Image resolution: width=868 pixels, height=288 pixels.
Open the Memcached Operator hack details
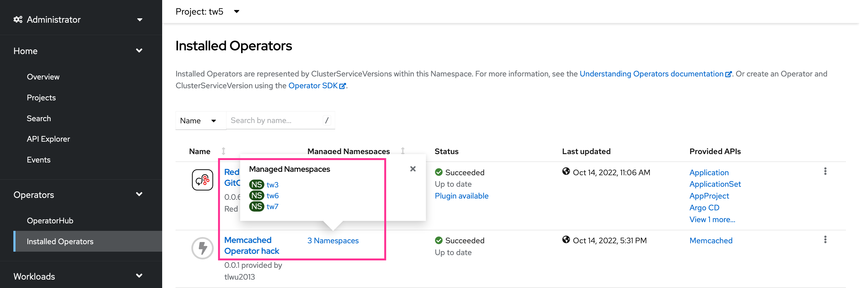point(252,245)
